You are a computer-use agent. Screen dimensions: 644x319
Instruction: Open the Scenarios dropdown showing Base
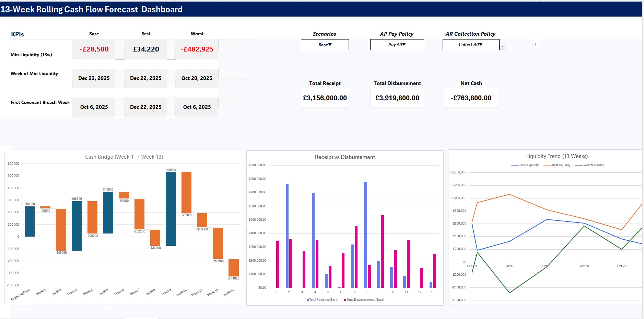pyautogui.click(x=325, y=45)
